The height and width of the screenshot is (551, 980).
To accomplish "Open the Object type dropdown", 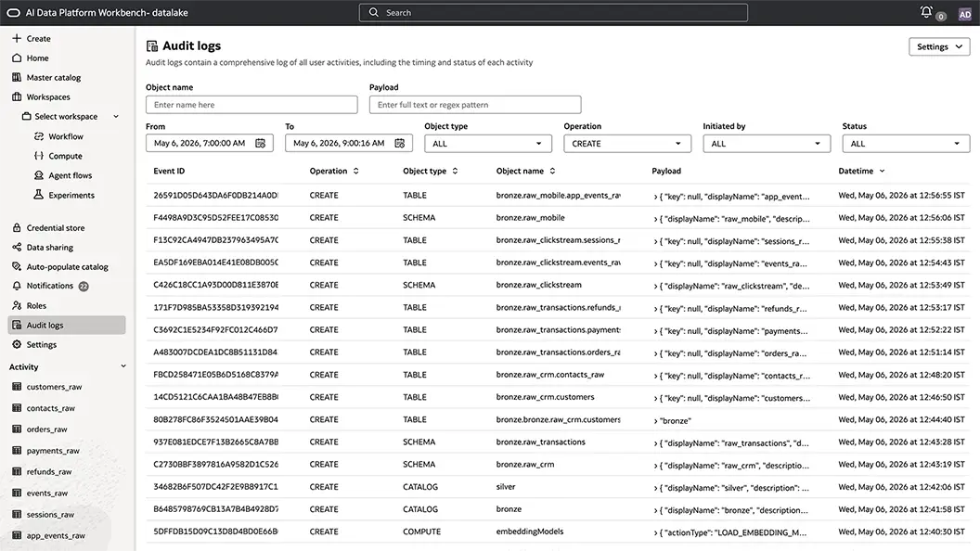I will 487,143.
